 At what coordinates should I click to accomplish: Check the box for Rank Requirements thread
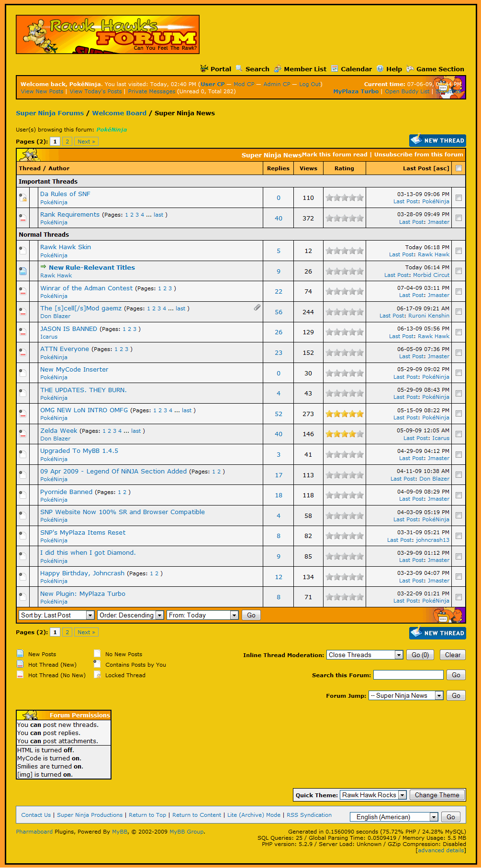click(459, 218)
